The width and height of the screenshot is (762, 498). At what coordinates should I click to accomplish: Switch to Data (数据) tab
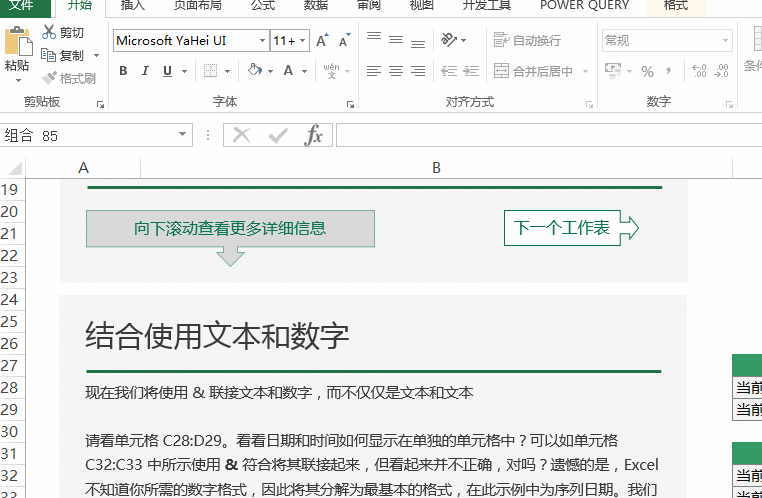coord(316,6)
